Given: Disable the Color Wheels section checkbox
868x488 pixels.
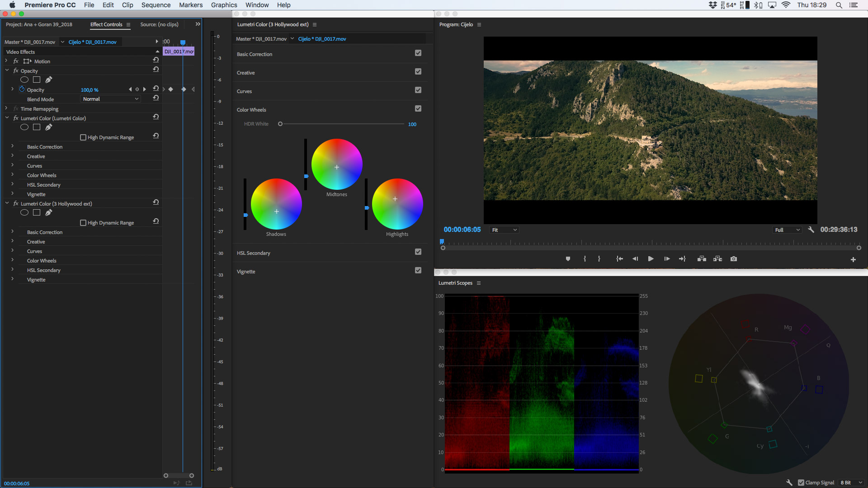Looking at the screenshot, I should pyautogui.click(x=418, y=108).
